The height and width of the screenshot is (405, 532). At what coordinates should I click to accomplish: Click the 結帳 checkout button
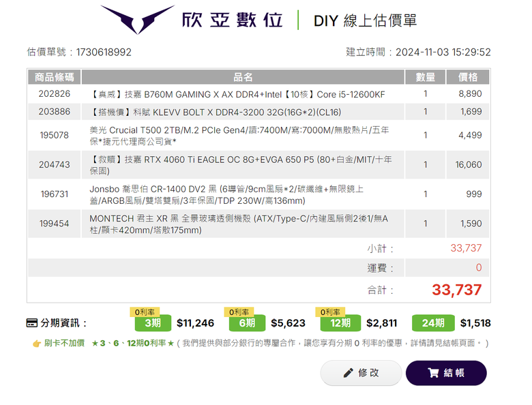point(446,373)
